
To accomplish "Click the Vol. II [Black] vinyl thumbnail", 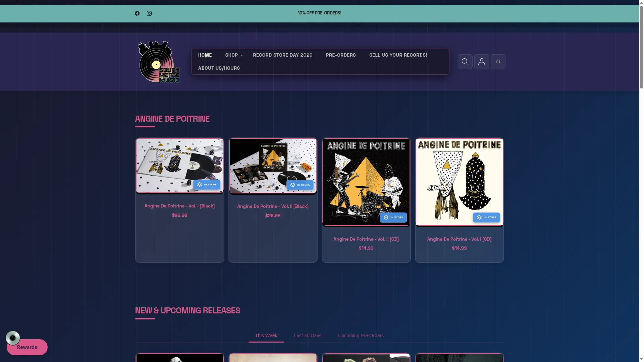I will pos(273,166).
